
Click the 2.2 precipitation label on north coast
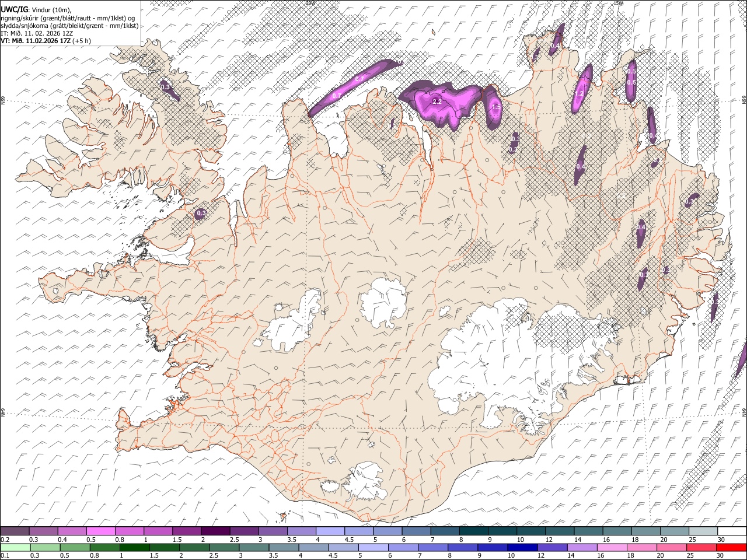(x=436, y=101)
